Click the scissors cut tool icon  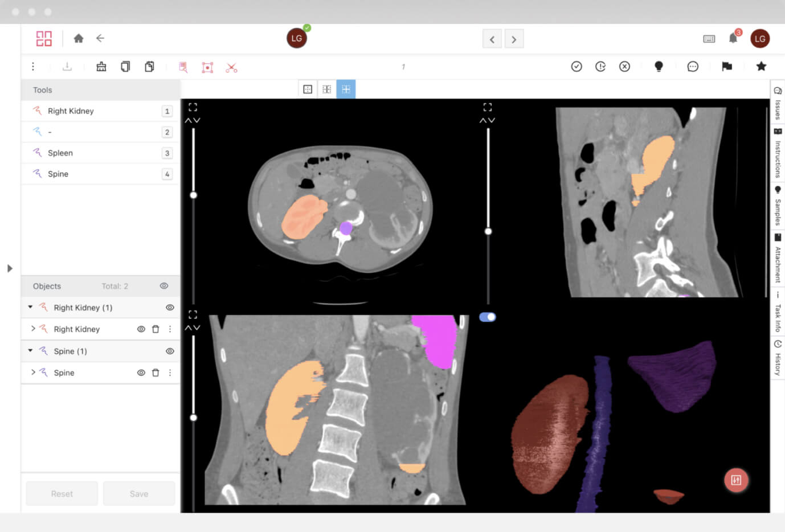coord(231,68)
